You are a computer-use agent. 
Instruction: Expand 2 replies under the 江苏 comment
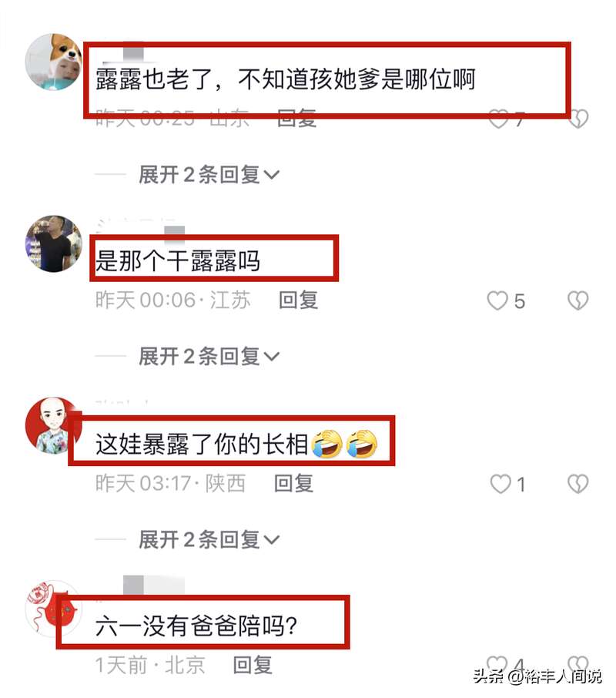click(x=209, y=356)
